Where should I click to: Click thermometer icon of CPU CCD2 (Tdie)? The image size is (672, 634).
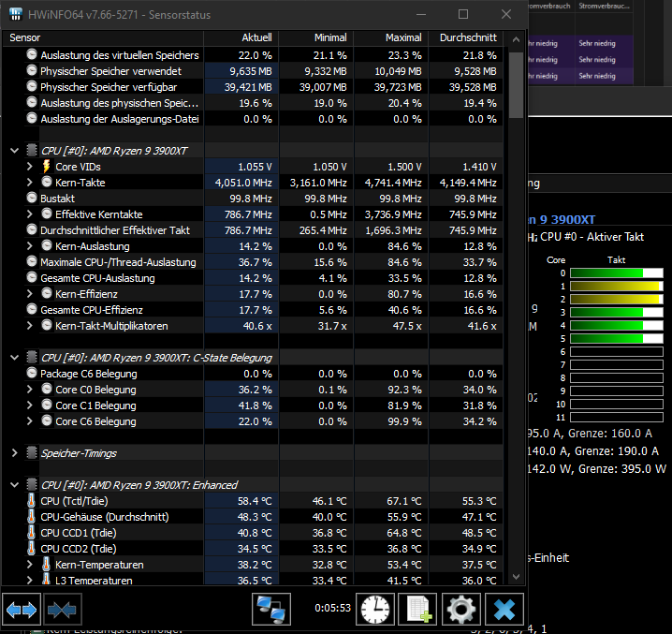pyautogui.click(x=31, y=548)
